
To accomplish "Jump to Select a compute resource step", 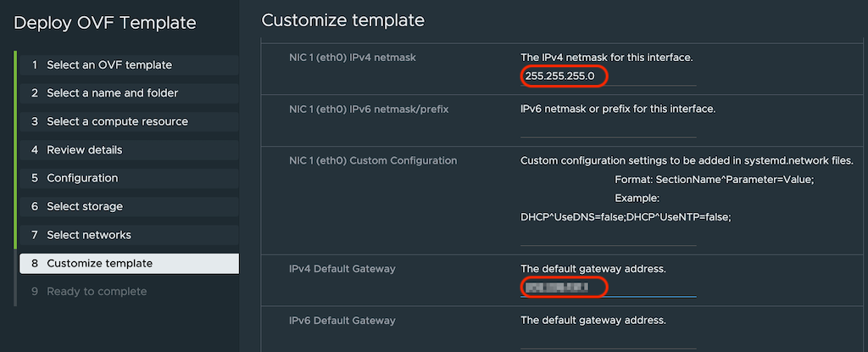I will coord(117,121).
